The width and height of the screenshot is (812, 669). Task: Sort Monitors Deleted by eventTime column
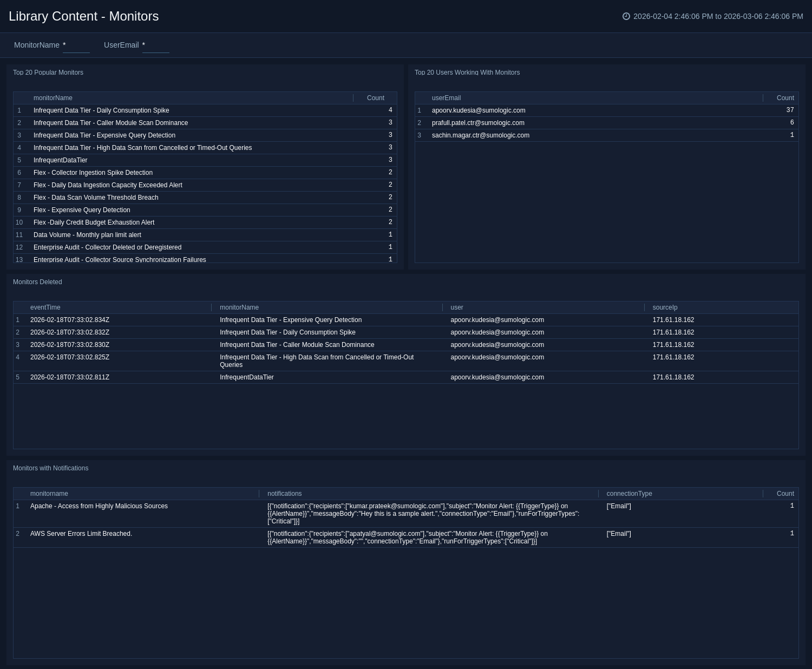(x=45, y=307)
